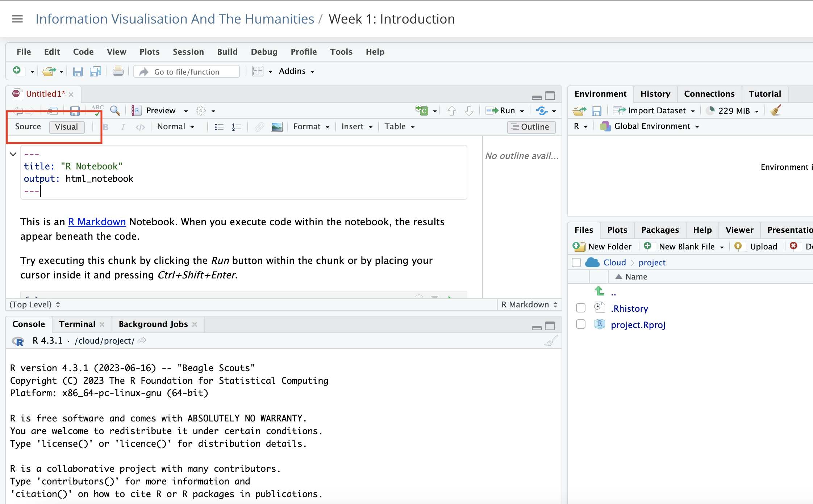Click the insert image icon

click(276, 127)
